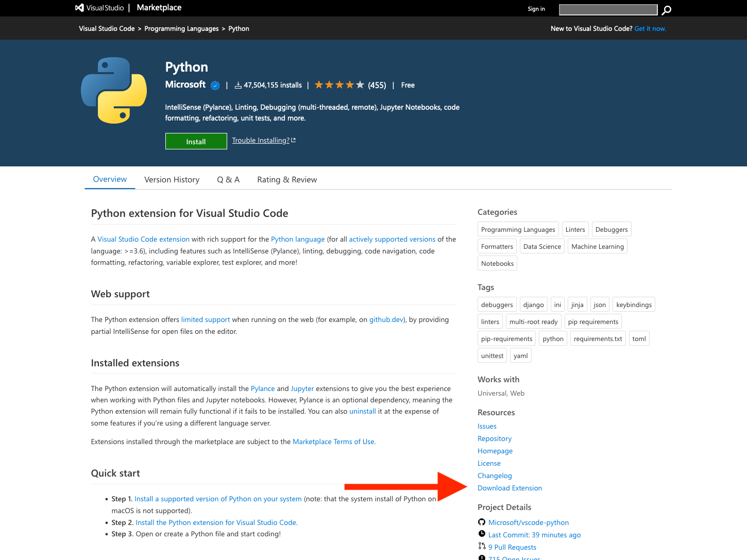The image size is (747, 560).
Task: Click the multi-root ready tag
Action: (x=534, y=321)
